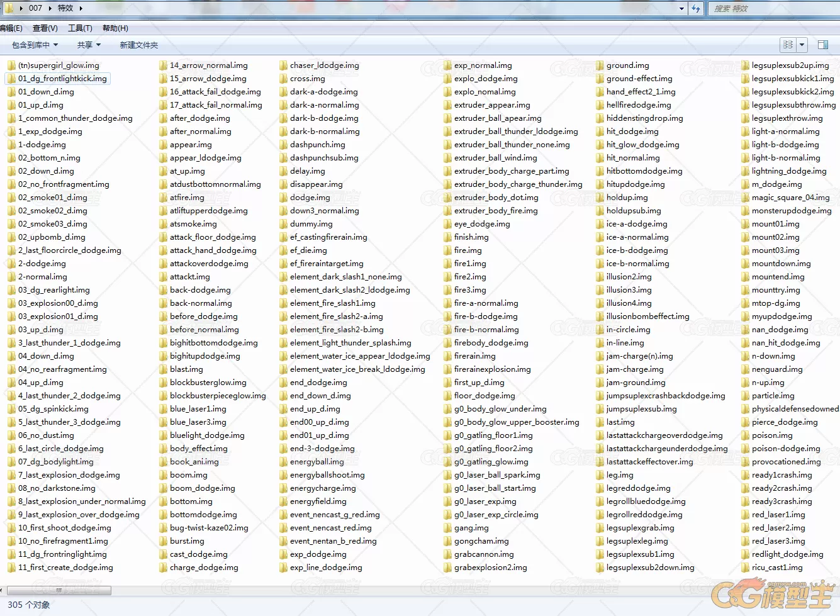Viewport: 840px width, 616px height.
Task: Select the file name magic_square_04.img
Action: click(x=790, y=198)
